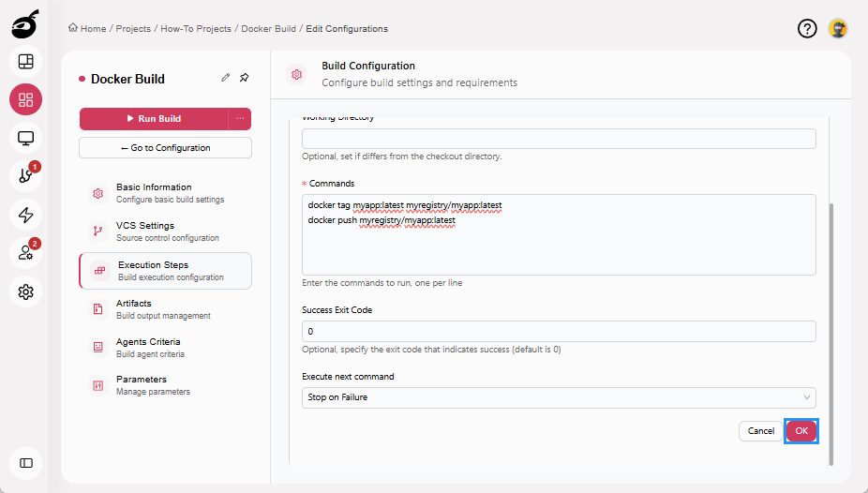Open the Agents Criteria section

coord(166,347)
